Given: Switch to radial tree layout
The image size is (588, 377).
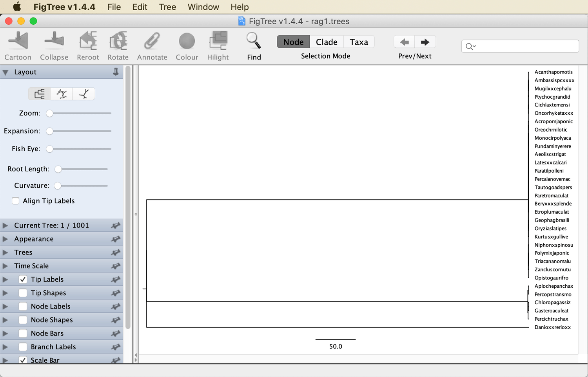Looking at the screenshot, I should click(83, 94).
